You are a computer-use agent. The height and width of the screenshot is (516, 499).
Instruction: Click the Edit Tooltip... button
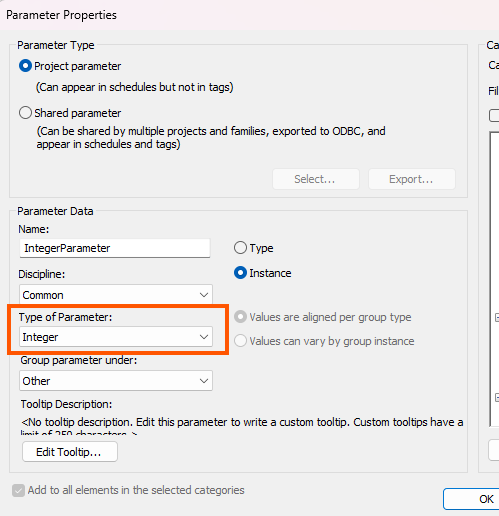pos(70,452)
